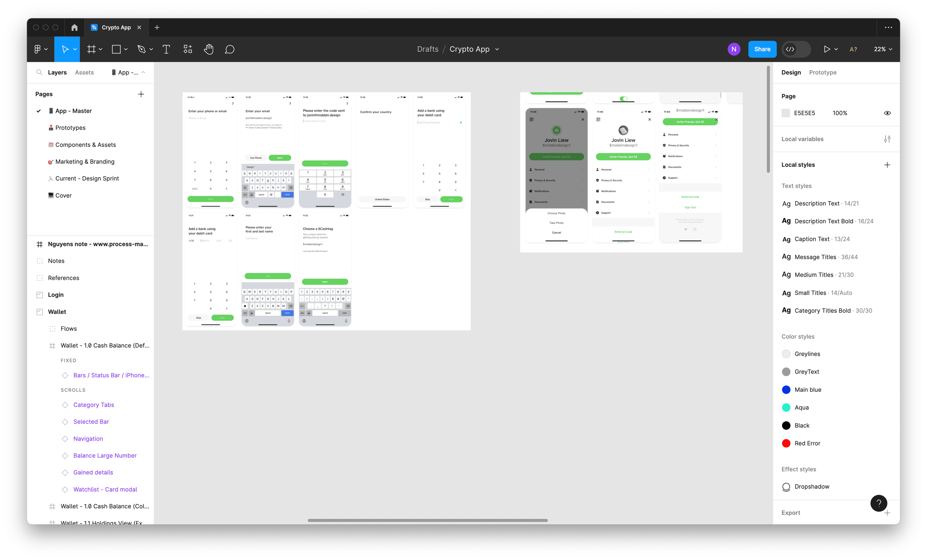927x560 pixels.
Task: Select the Category Tabs component layer
Action: click(93, 405)
